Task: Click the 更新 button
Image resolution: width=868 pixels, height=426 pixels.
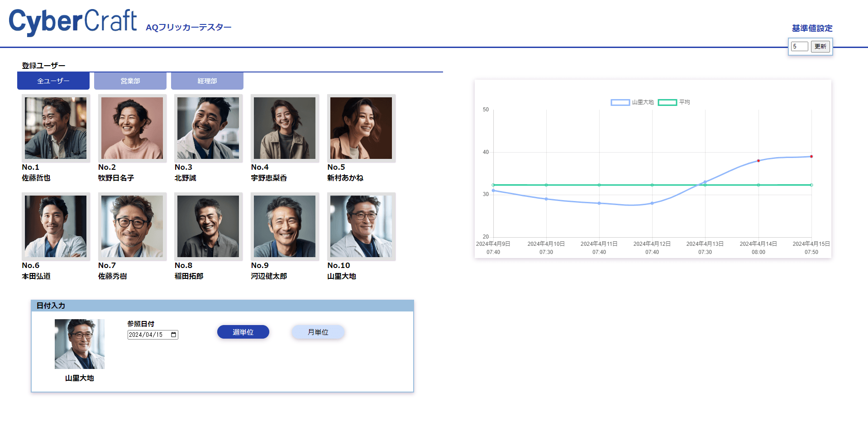Action: pos(820,47)
